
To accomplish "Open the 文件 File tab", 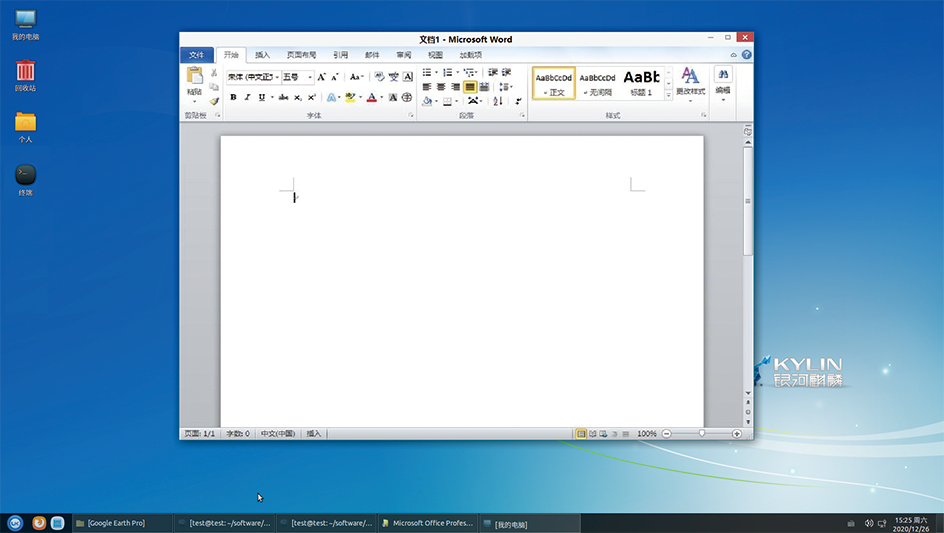I will pyautogui.click(x=196, y=55).
